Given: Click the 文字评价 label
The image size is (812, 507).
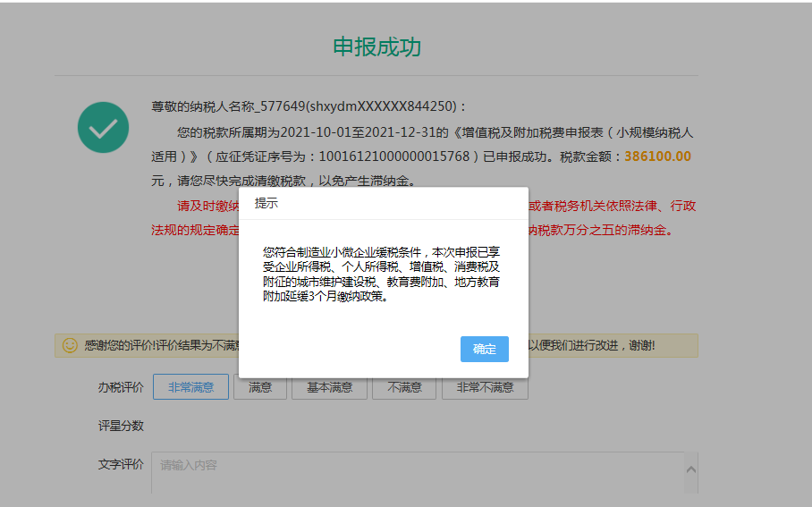Looking at the screenshot, I should pos(121,465).
